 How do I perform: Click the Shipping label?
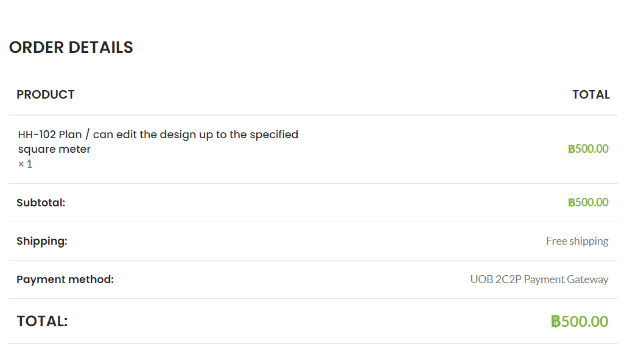click(x=42, y=241)
